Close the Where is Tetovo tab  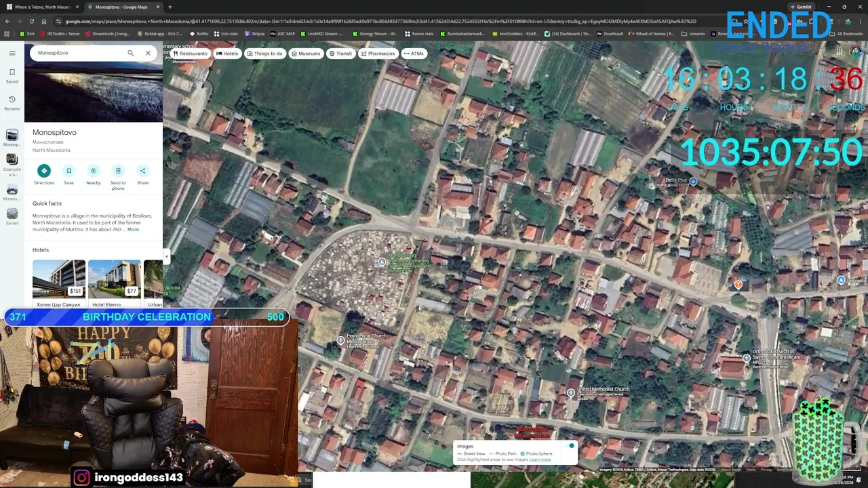(77, 7)
